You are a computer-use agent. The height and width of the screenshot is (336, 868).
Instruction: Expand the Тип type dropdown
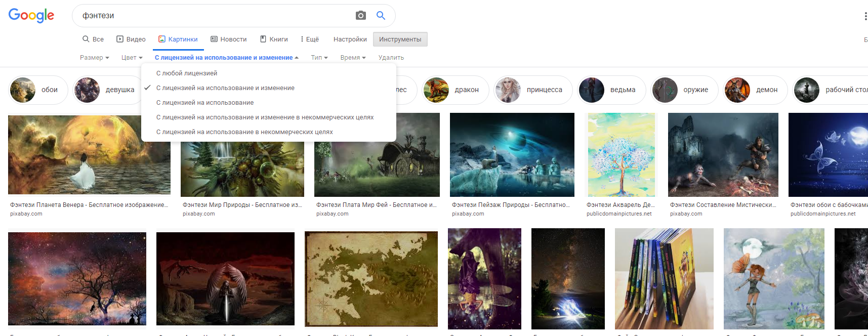(319, 58)
